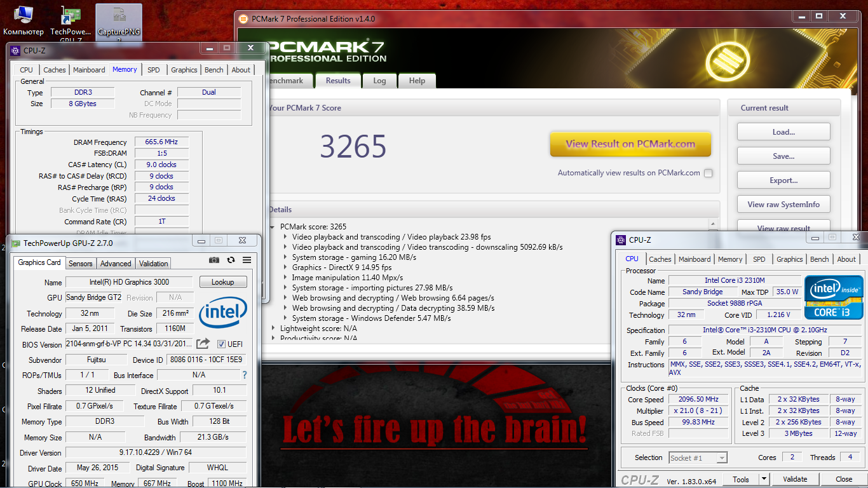Click the PCMark 7 title bar icon
868x488 pixels.
tap(243, 19)
